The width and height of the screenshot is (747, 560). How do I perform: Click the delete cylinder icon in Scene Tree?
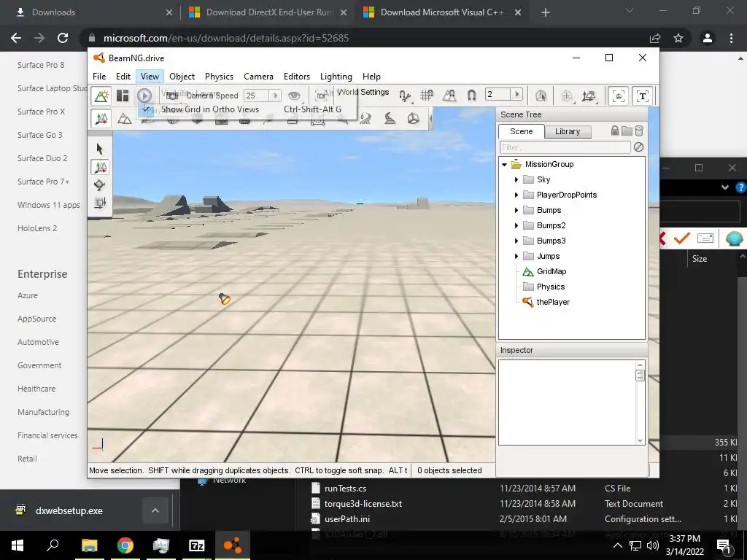pos(639,131)
